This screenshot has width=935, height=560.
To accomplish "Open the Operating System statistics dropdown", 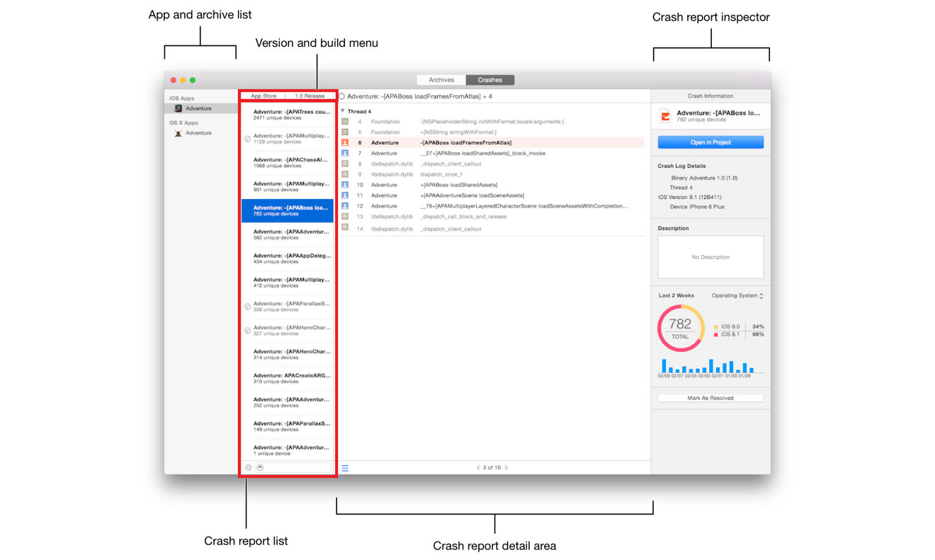I will tap(737, 296).
